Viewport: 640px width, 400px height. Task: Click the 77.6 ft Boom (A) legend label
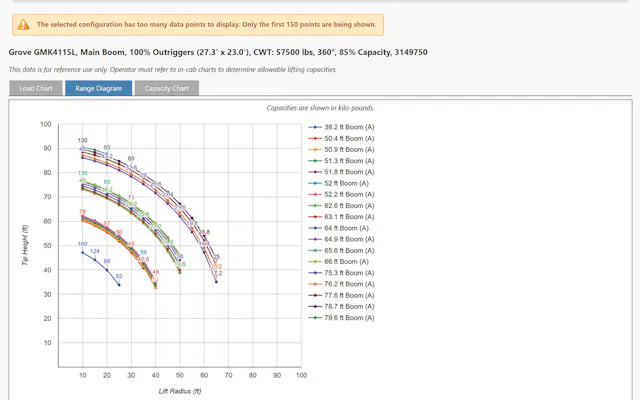point(349,295)
